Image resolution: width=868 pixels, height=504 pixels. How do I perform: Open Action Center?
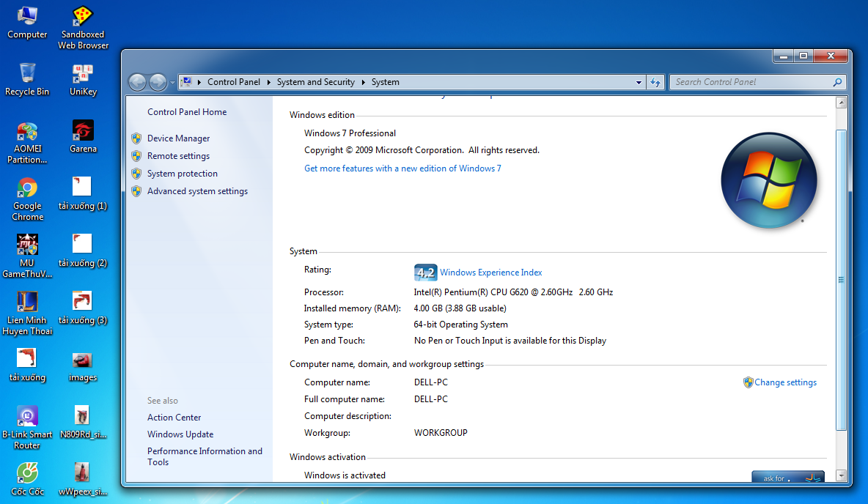tap(174, 417)
